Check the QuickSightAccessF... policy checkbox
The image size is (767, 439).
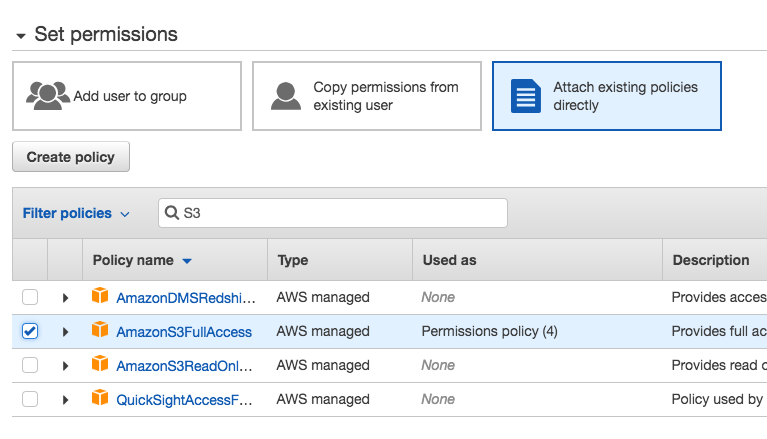coord(30,399)
